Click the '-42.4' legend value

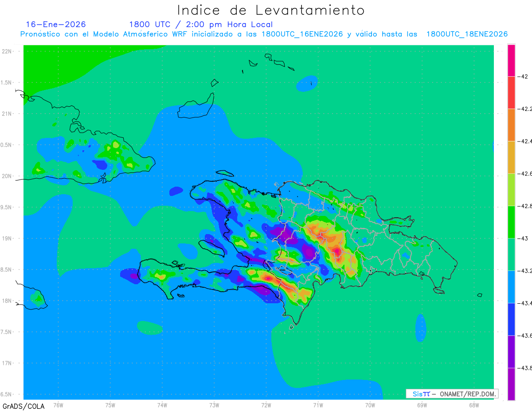(x=525, y=141)
